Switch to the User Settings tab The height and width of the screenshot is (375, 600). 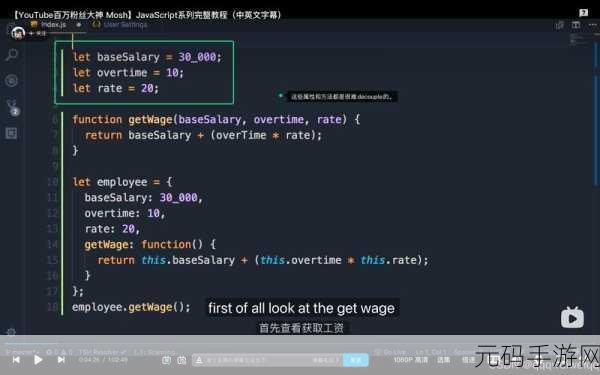click(120, 25)
